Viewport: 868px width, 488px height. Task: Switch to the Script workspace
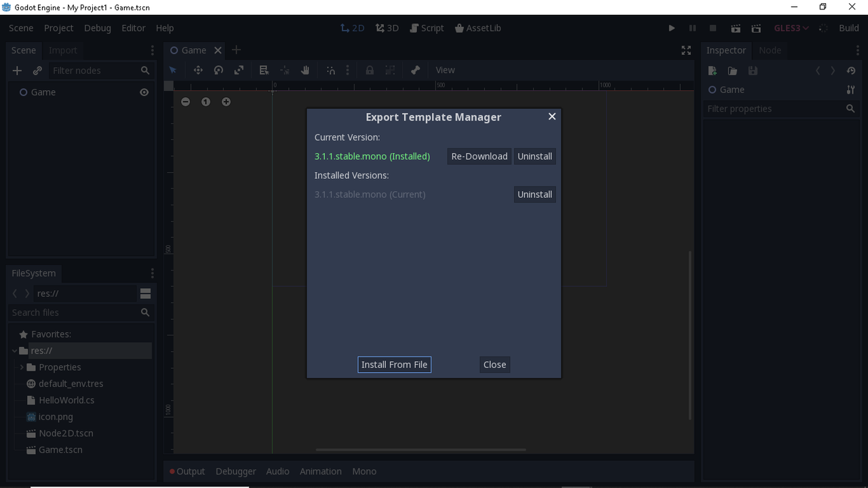pyautogui.click(x=427, y=28)
